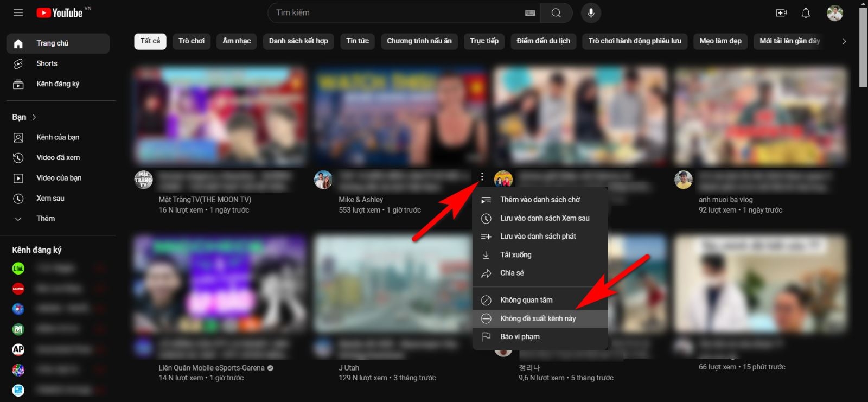Viewport: 868px width, 402px height.
Task: Select Lưu vào danh sách phát
Action: coord(540,237)
